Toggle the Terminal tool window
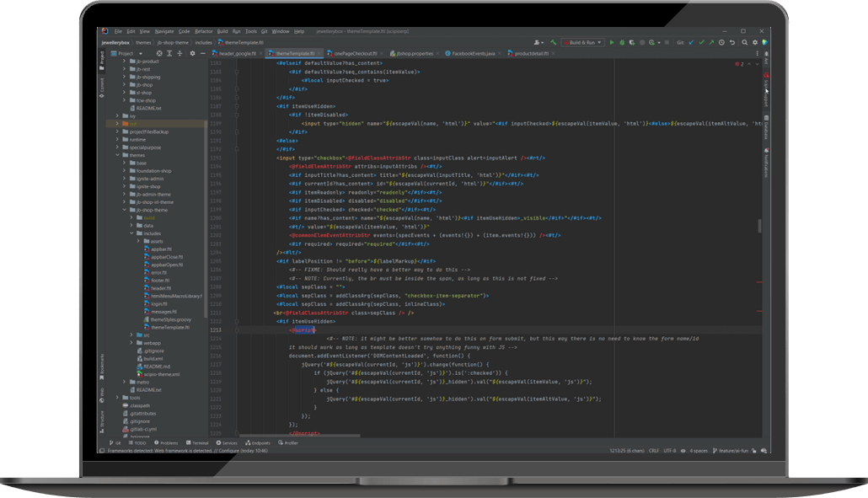This screenshot has width=868, height=498. (197, 442)
